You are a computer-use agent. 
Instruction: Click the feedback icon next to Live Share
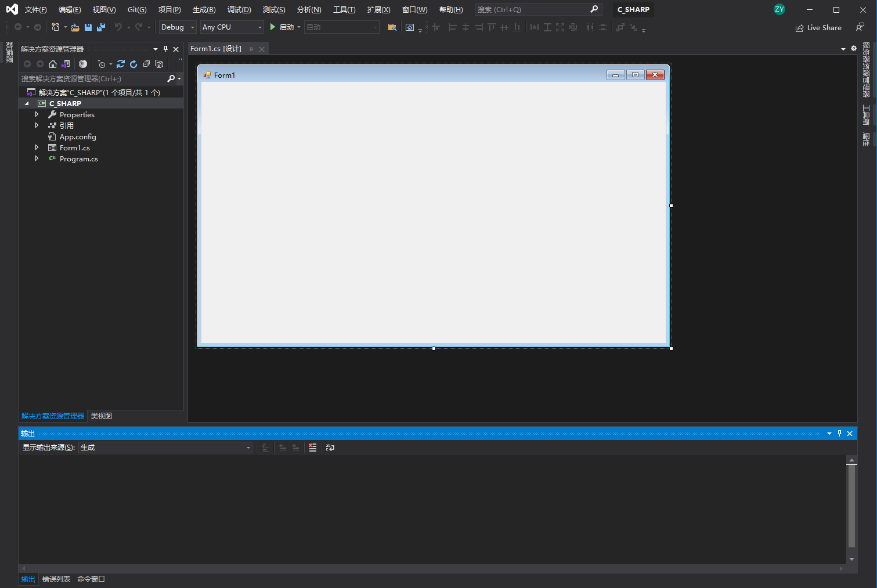click(x=860, y=27)
